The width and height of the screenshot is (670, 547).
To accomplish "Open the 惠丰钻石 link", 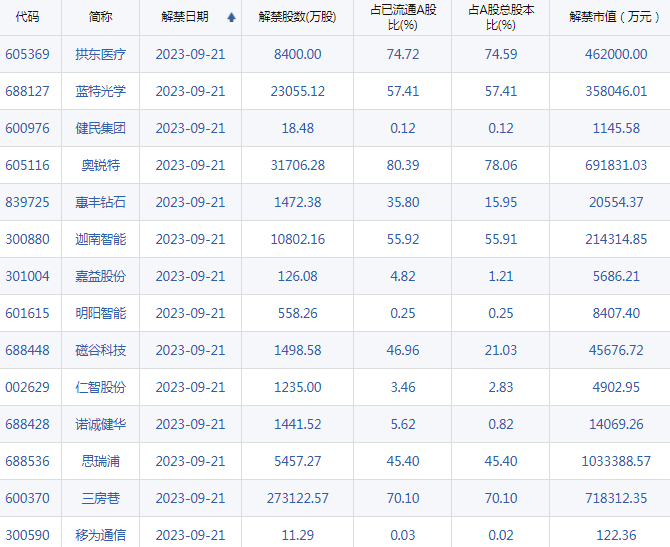I will click(100, 202).
